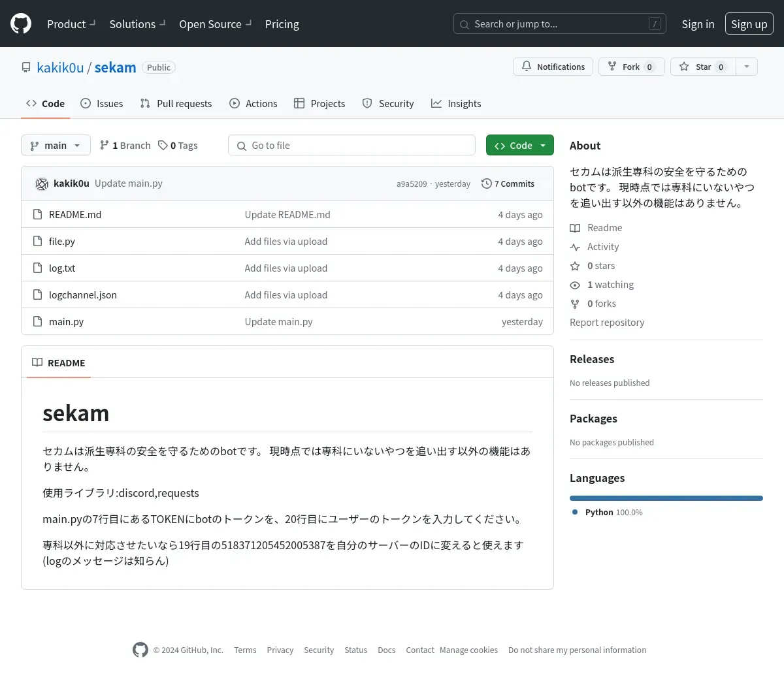Open the Packages heading link
The width and height of the screenshot is (784, 685).
click(593, 419)
